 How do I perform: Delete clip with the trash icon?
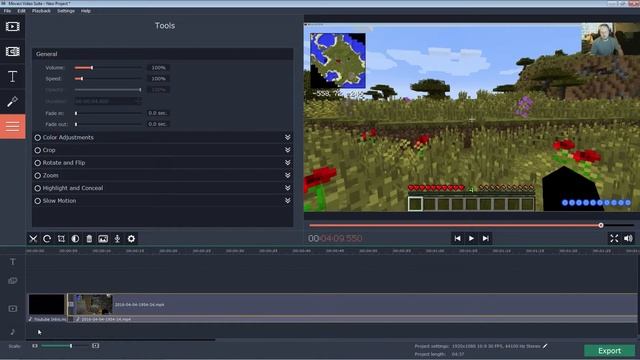click(89, 239)
